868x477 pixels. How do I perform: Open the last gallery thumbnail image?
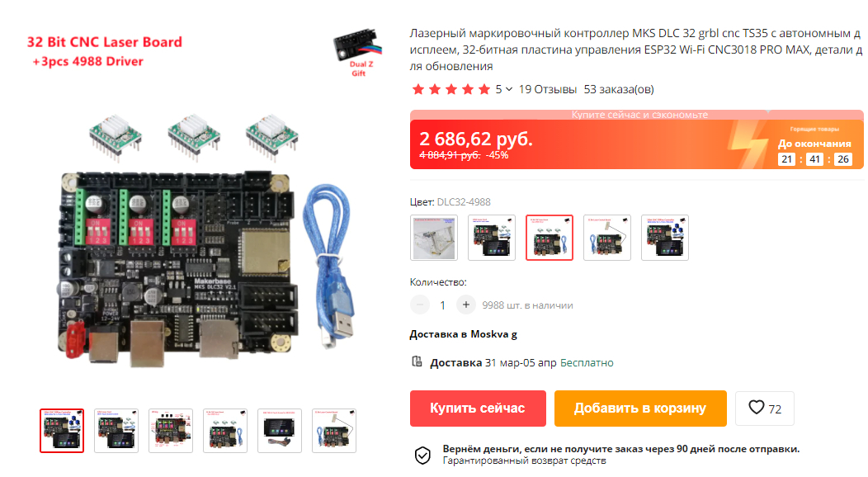(x=334, y=431)
